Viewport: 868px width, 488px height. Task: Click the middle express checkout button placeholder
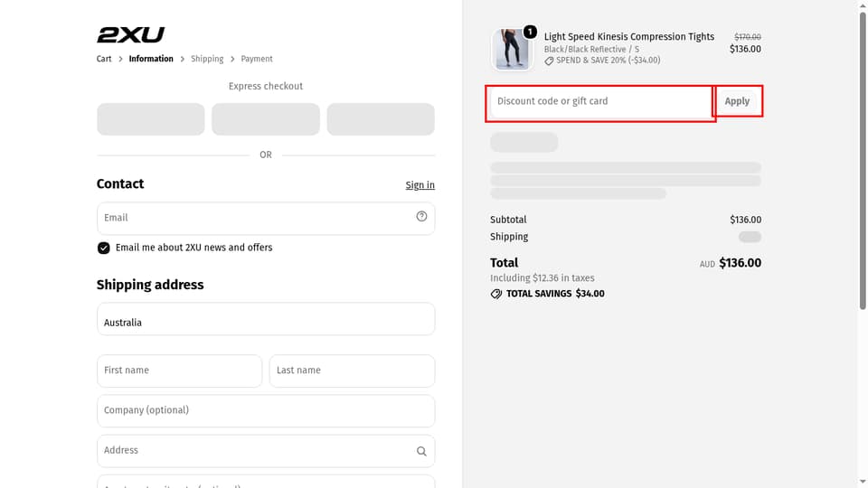tap(266, 119)
